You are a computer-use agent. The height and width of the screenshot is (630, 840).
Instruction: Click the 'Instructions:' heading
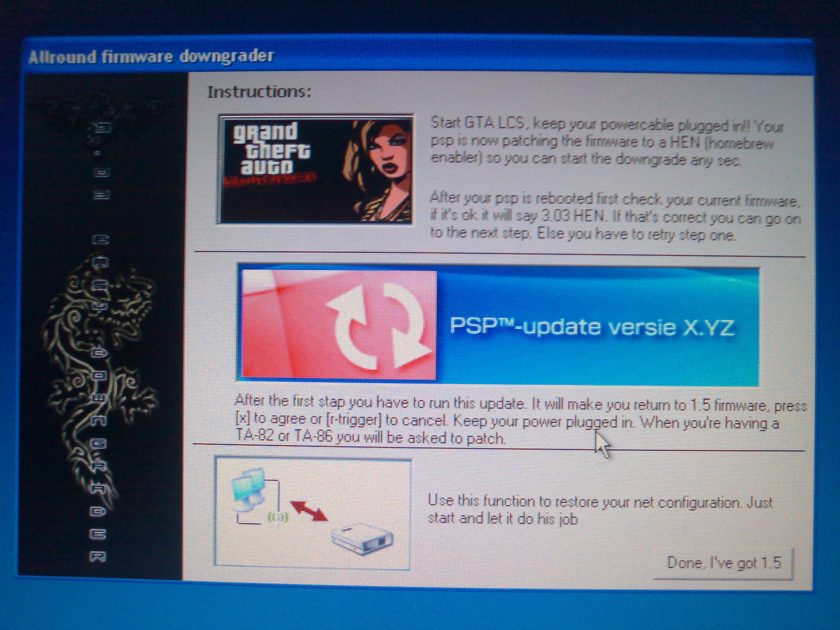point(259,91)
